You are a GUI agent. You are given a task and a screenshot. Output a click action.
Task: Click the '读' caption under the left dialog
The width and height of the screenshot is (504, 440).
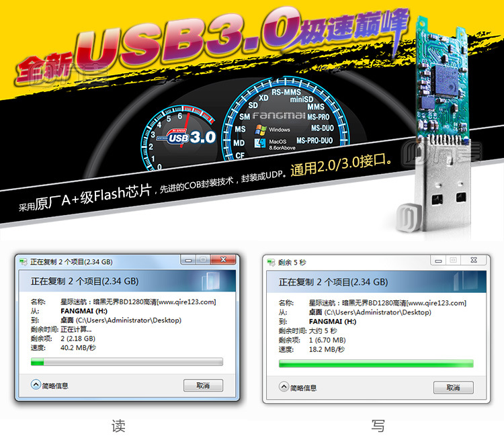click(x=118, y=426)
